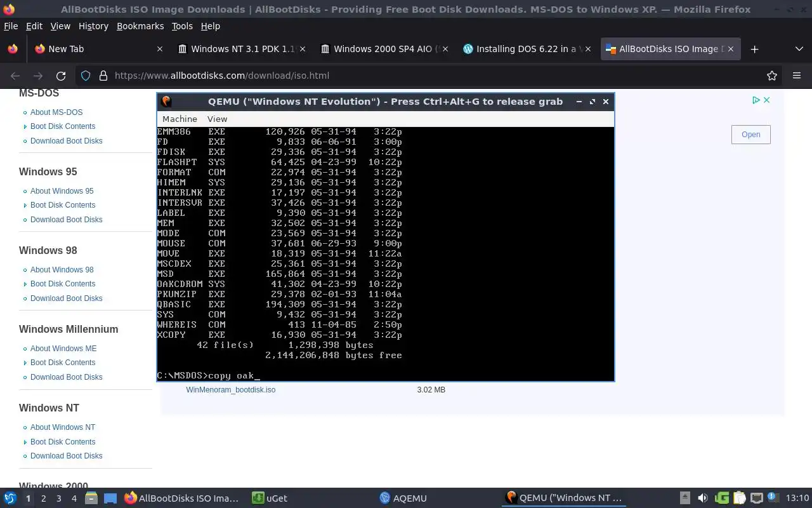Click the show desktop taskbar icon
This screenshot has height=508, width=812.
click(x=110, y=498)
